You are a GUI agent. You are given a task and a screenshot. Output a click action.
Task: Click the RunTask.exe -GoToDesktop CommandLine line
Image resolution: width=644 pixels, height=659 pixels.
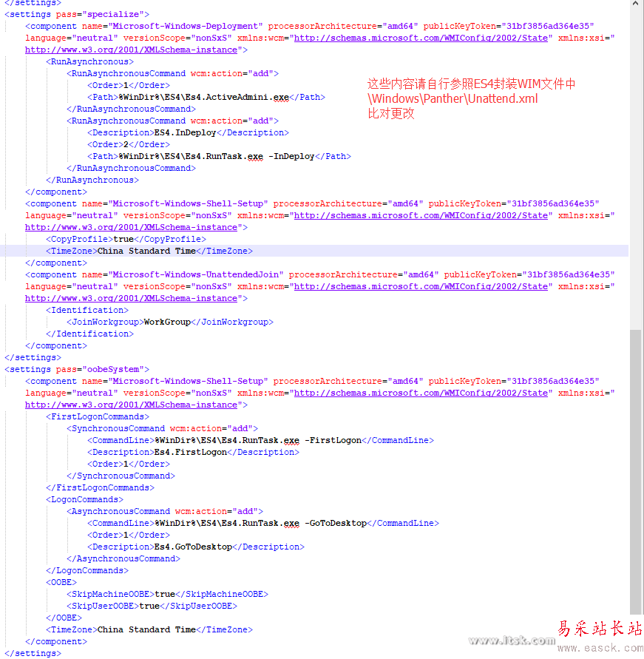[x=263, y=523]
